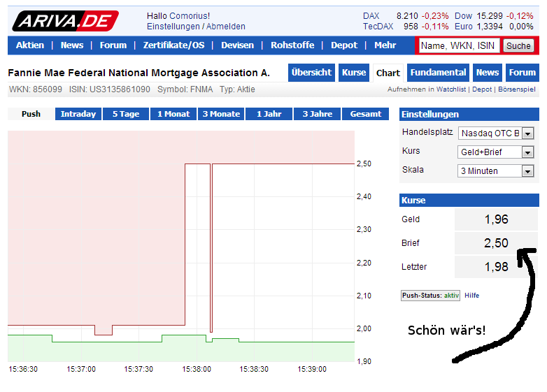Click the Suche button
Viewport: 547px width, 392px height.
pyautogui.click(x=518, y=45)
